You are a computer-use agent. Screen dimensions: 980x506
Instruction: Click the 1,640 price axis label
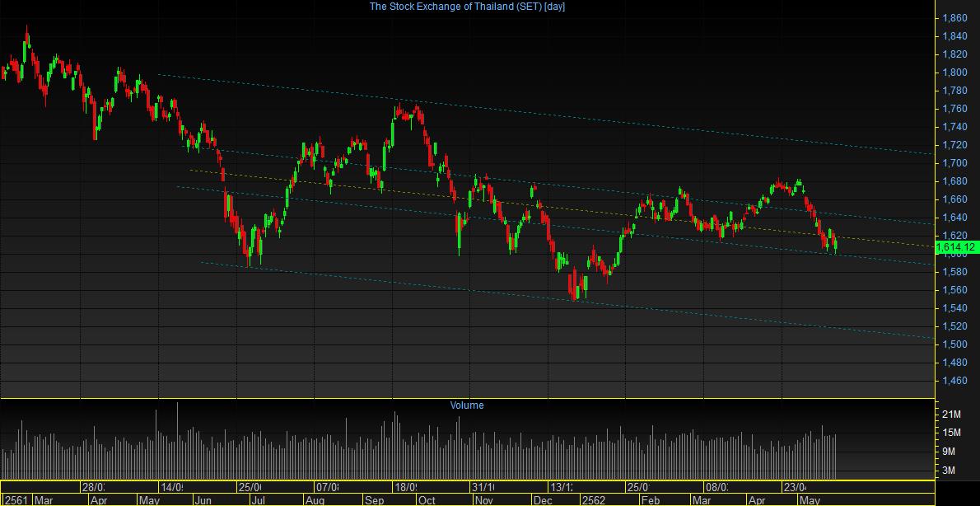tap(954, 218)
